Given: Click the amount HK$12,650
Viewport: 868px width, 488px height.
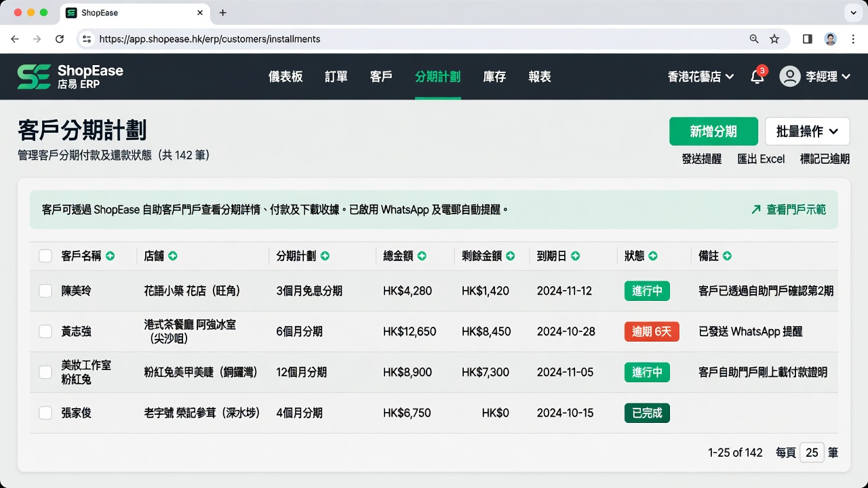Looking at the screenshot, I should click(410, 331).
